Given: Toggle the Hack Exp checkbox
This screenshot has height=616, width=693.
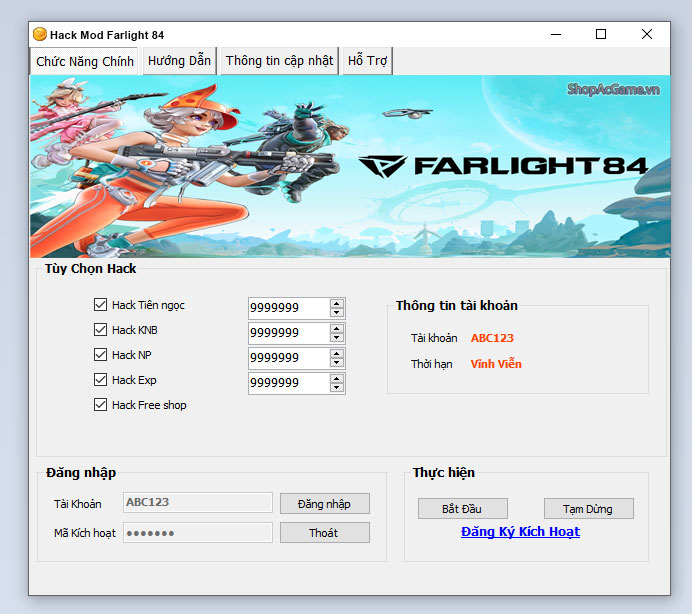Looking at the screenshot, I should coord(100,380).
